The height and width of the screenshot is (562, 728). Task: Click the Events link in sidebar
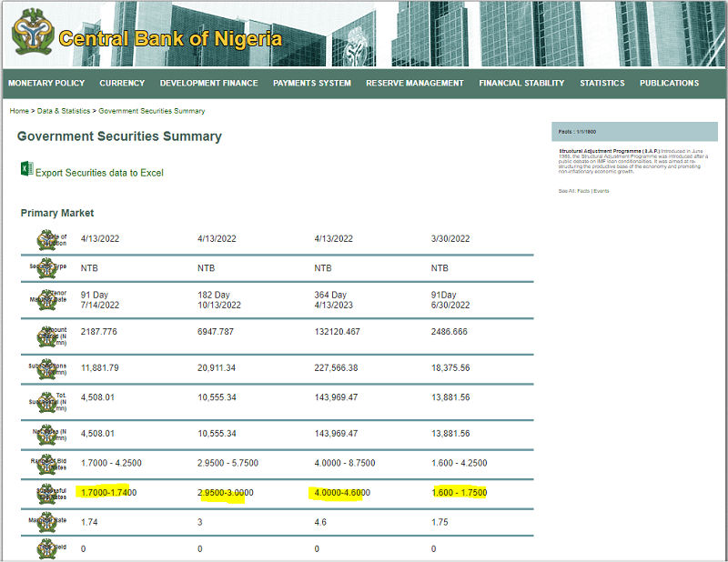(602, 191)
